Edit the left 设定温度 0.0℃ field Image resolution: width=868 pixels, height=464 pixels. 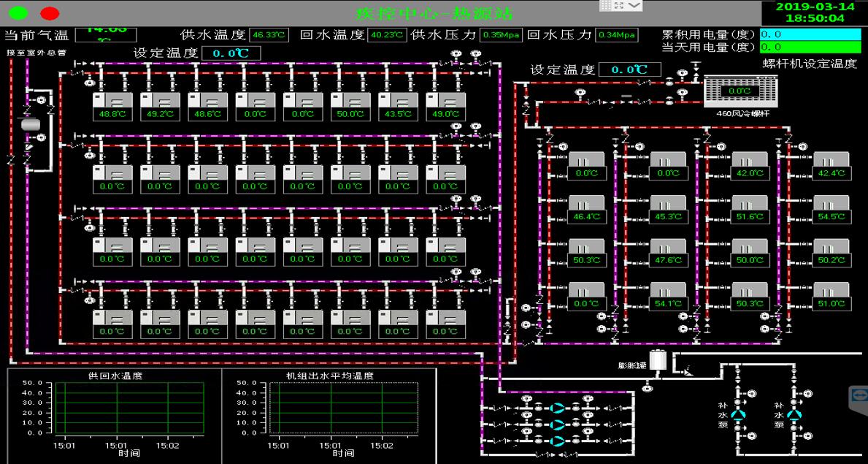tap(231, 54)
